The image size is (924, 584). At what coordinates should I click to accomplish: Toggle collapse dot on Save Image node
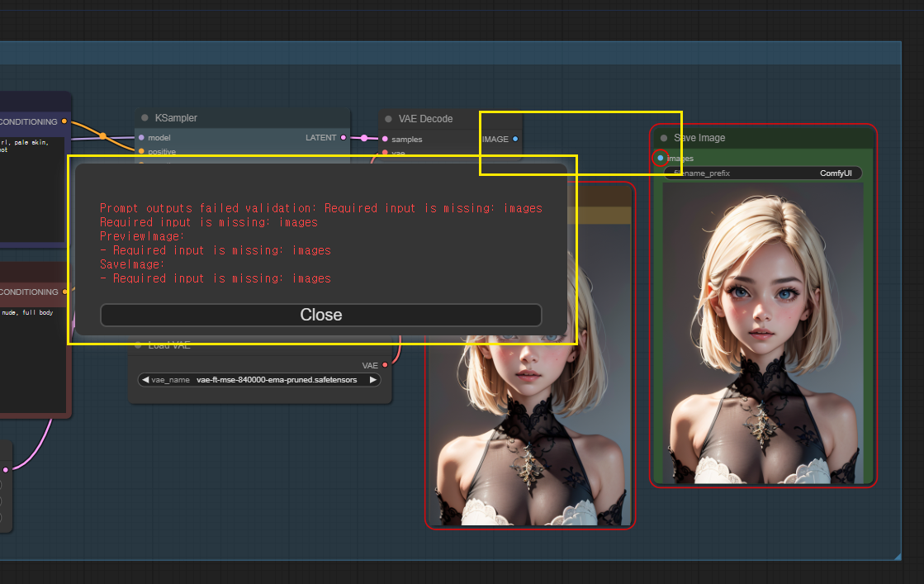[x=664, y=138]
